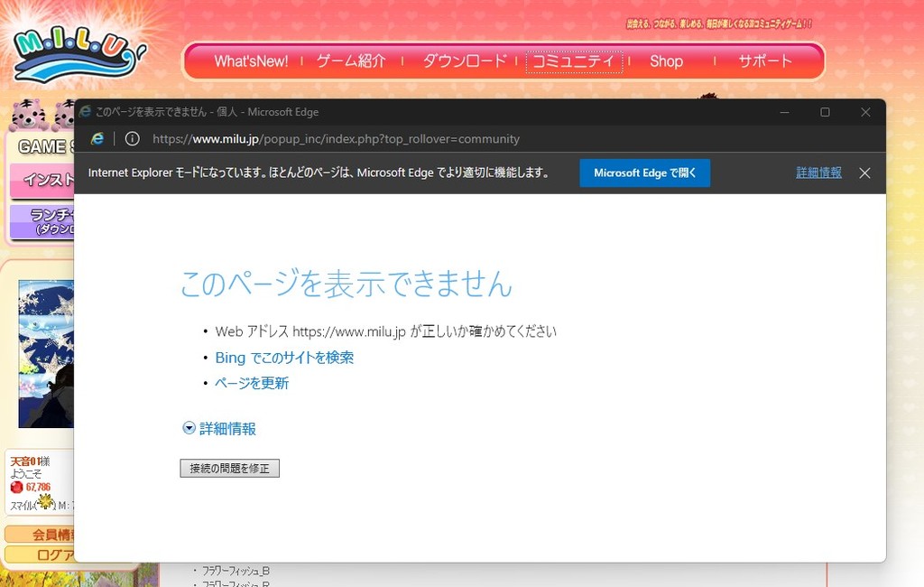Close the Edge popup window
The image size is (924, 587).
coord(865,112)
